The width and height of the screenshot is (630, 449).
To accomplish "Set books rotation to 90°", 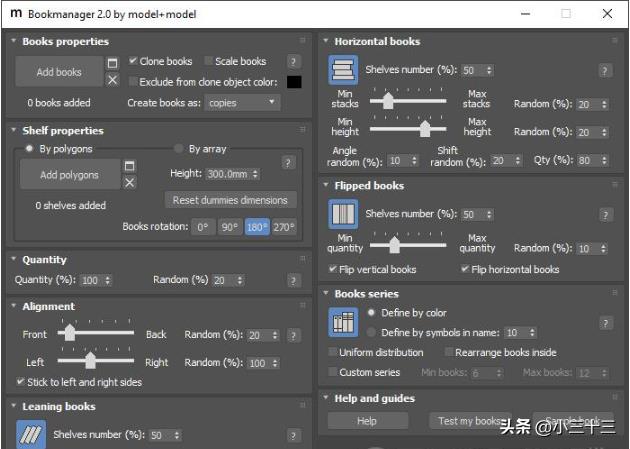I will pos(229,227).
